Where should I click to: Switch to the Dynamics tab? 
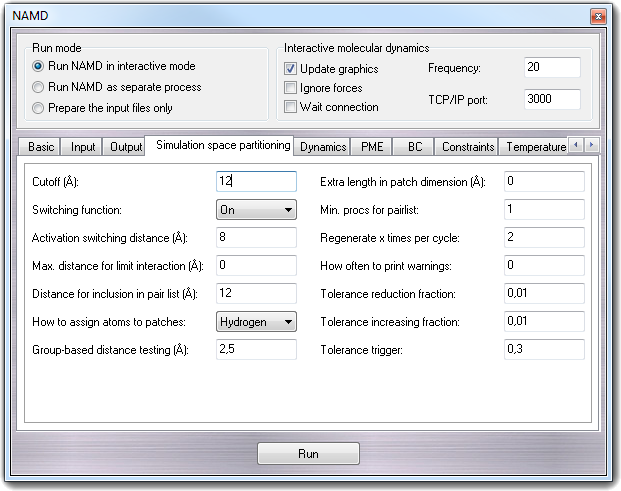point(323,147)
